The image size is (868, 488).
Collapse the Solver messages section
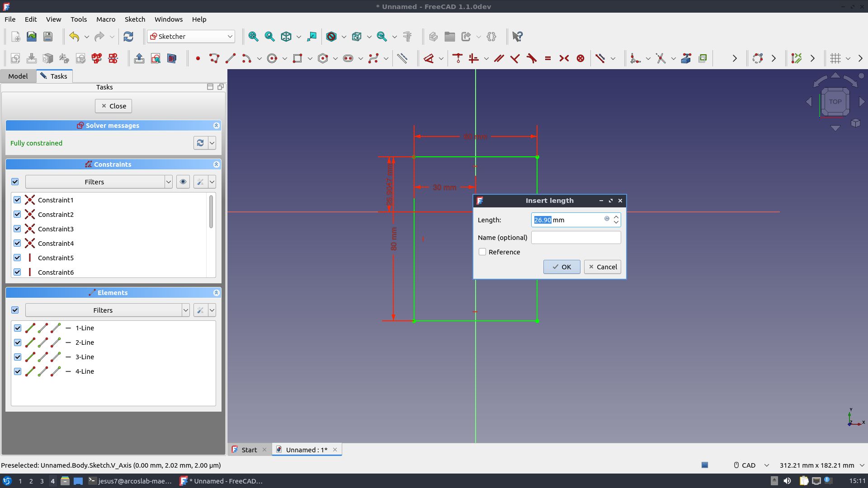point(216,126)
